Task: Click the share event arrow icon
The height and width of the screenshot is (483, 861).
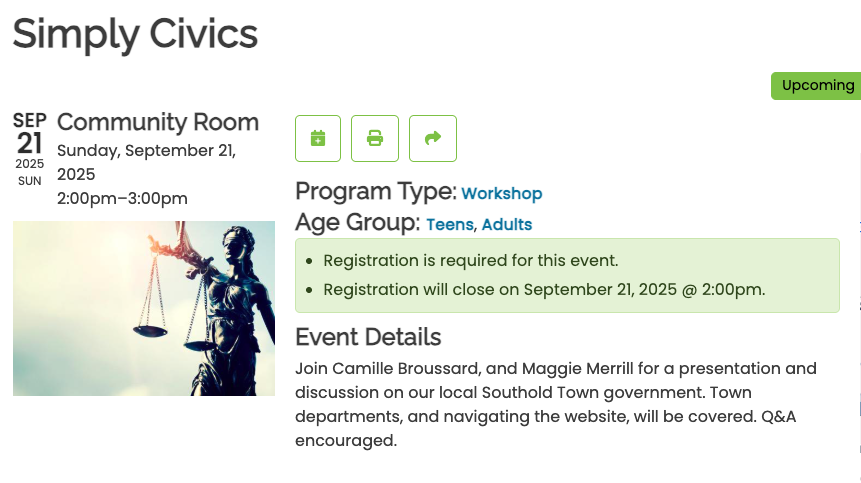Action: [x=433, y=138]
